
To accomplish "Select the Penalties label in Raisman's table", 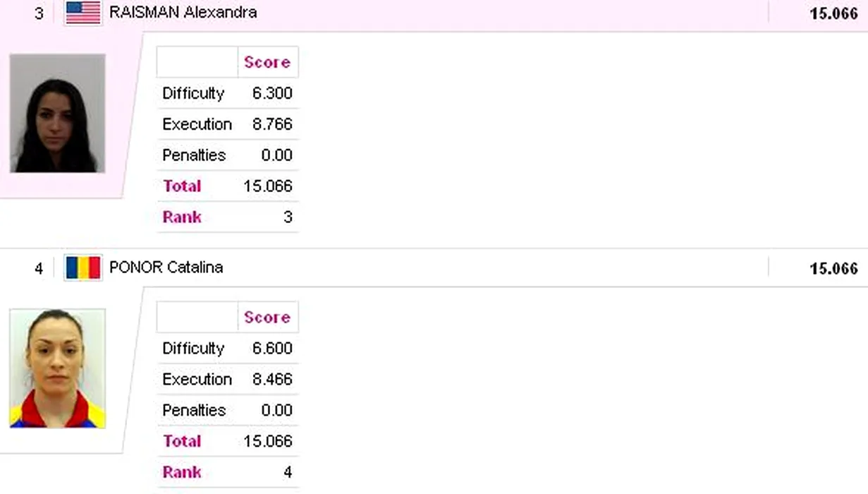I will 194,155.
